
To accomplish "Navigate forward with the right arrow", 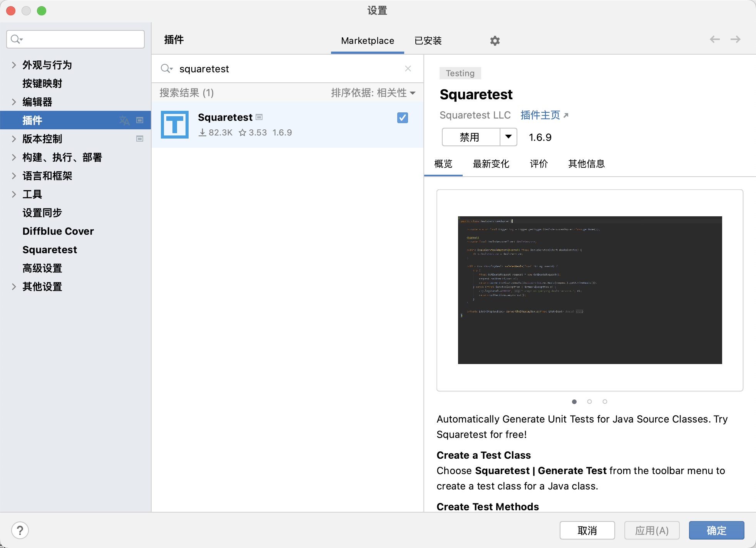I will pos(736,39).
